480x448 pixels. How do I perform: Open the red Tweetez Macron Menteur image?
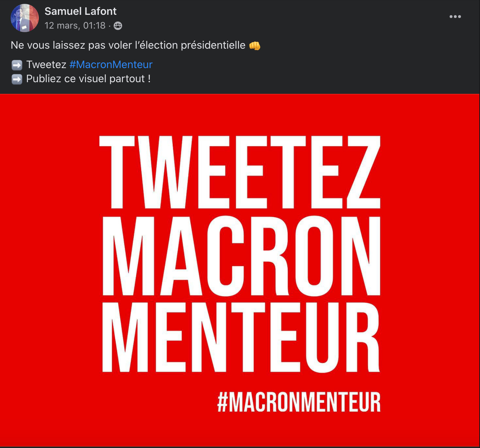(x=240, y=270)
